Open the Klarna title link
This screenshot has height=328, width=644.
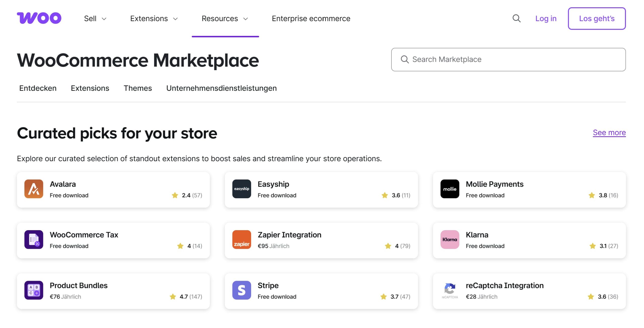(x=477, y=235)
